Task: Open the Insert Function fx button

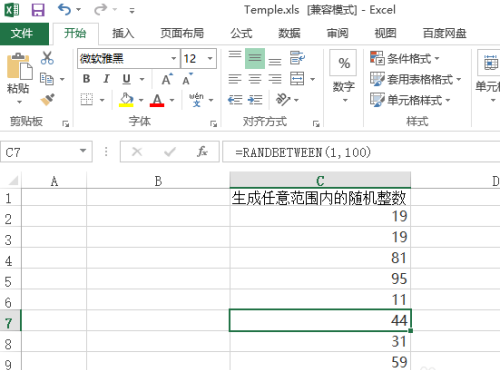Action: 202,152
